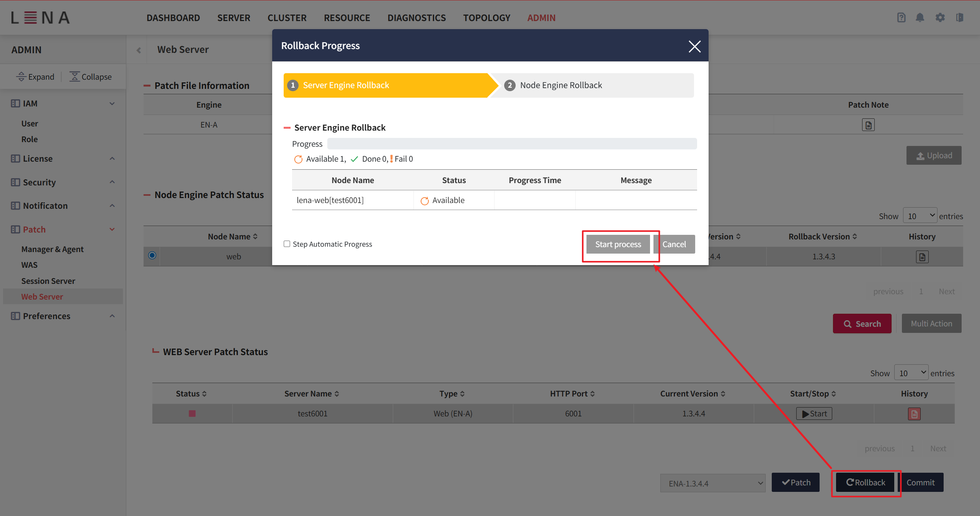Collapse sidebar with left arrow icon
The width and height of the screenshot is (980, 516).
pyautogui.click(x=139, y=50)
